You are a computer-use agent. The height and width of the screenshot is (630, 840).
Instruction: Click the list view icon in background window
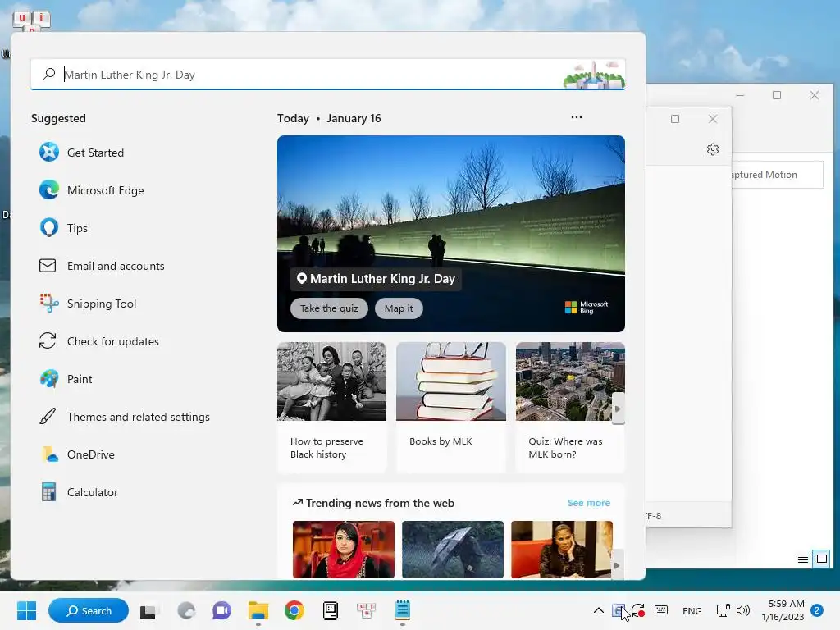pos(802,559)
